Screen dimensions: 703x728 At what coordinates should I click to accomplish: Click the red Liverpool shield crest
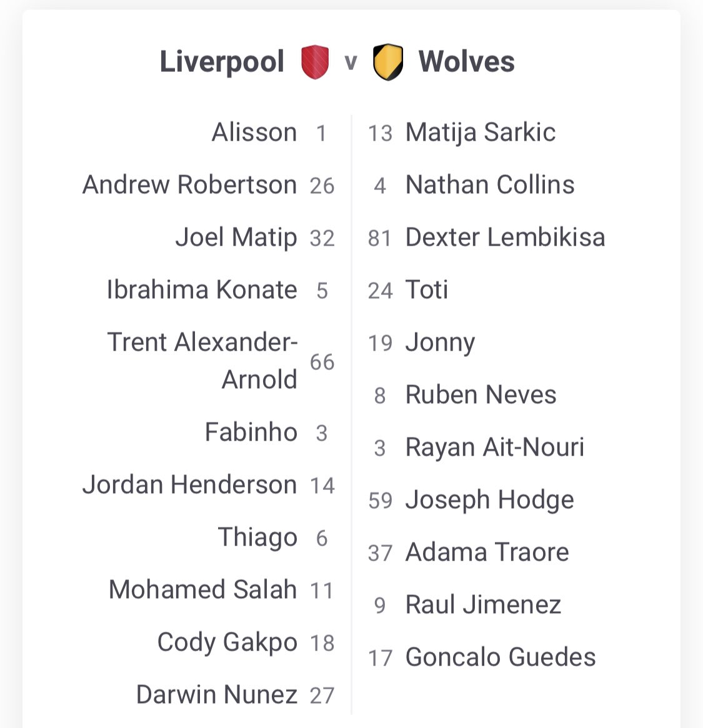(315, 62)
